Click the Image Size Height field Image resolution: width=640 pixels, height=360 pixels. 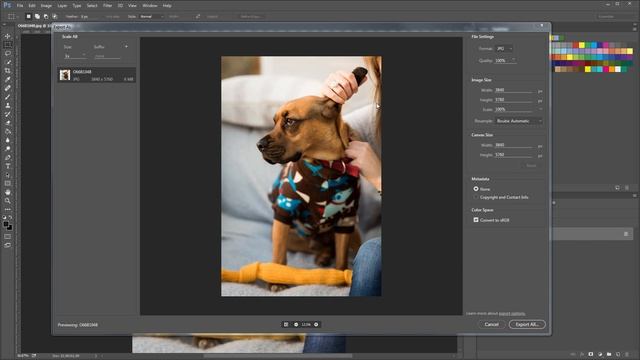513,100
